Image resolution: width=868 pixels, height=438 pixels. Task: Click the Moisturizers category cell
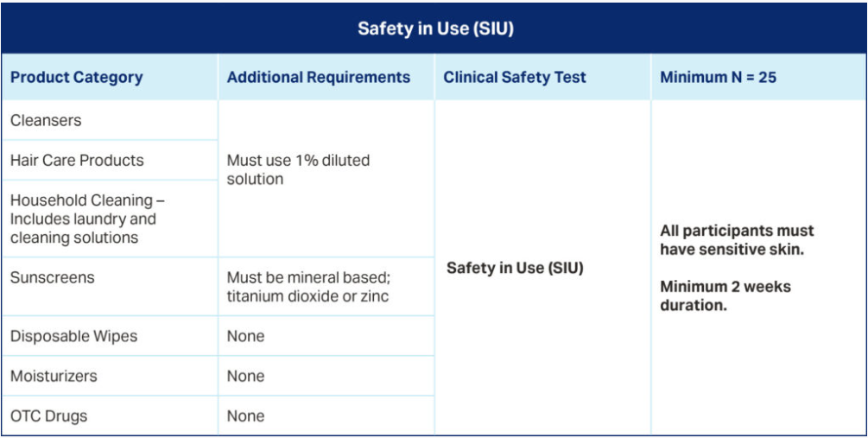[54, 376]
